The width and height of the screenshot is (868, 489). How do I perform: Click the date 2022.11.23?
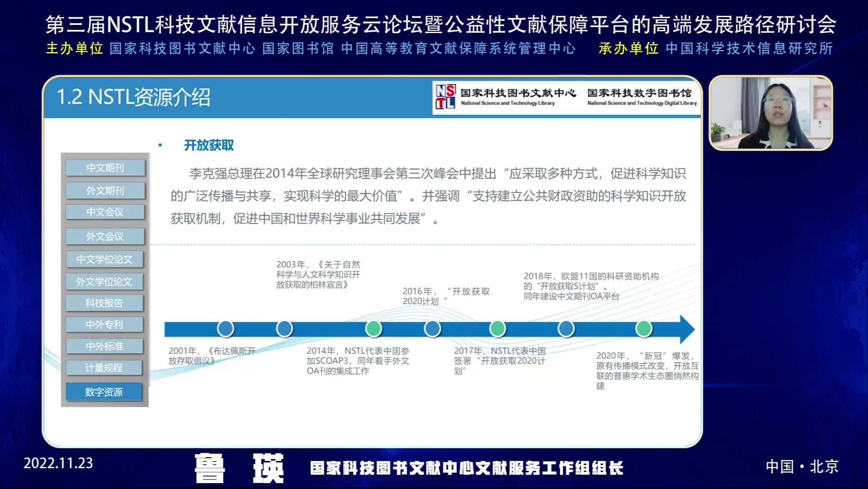[58, 463]
